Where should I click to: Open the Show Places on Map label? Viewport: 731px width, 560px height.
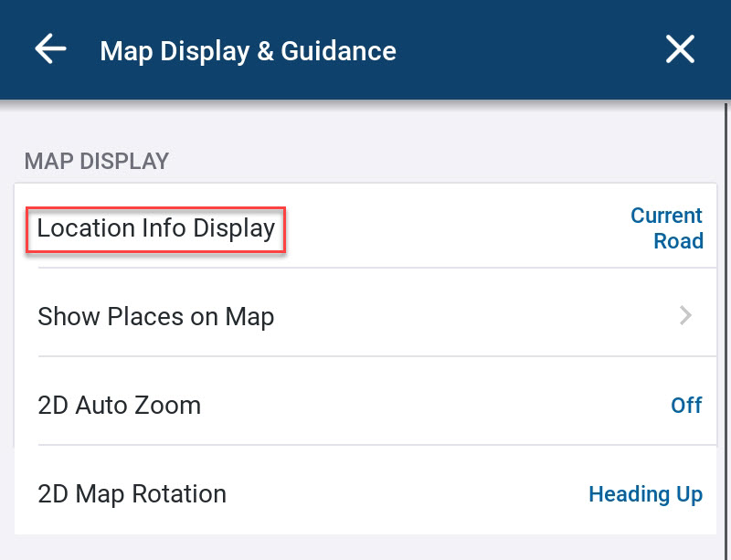point(156,317)
